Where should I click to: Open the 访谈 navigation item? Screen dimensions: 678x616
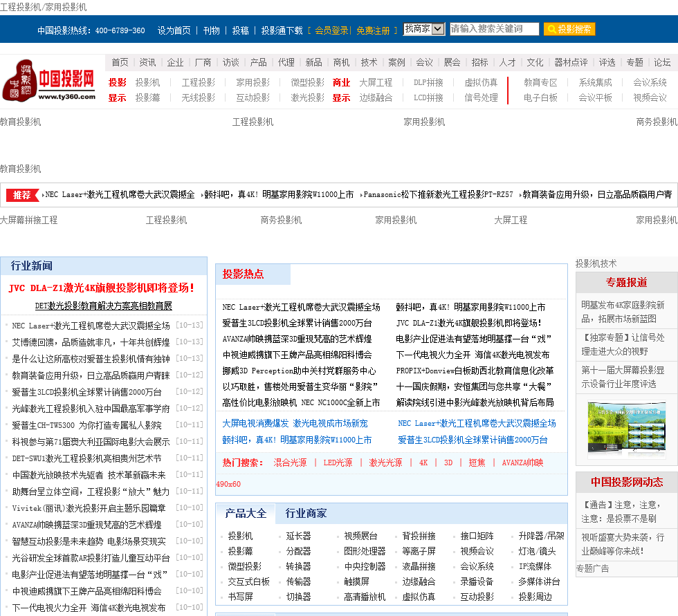click(x=230, y=62)
